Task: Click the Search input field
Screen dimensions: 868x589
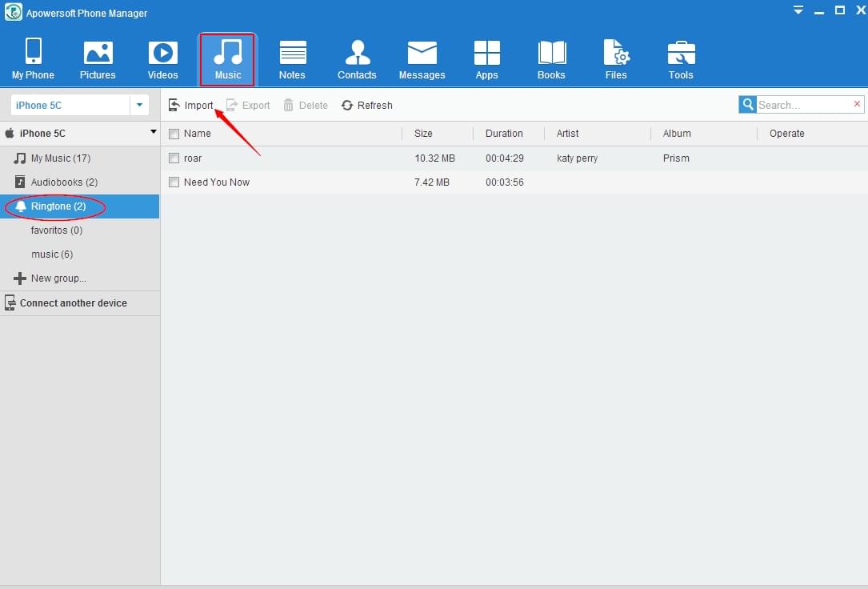Action: (803, 105)
